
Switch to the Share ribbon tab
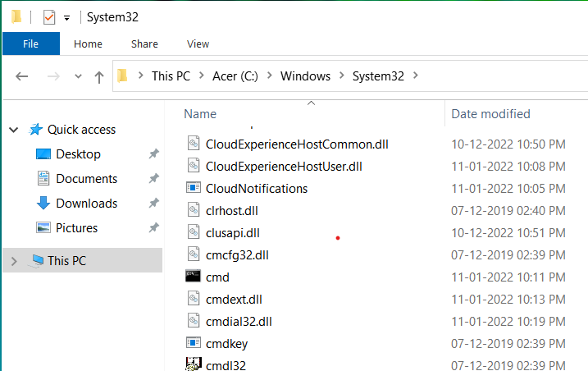tap(144, 44)
